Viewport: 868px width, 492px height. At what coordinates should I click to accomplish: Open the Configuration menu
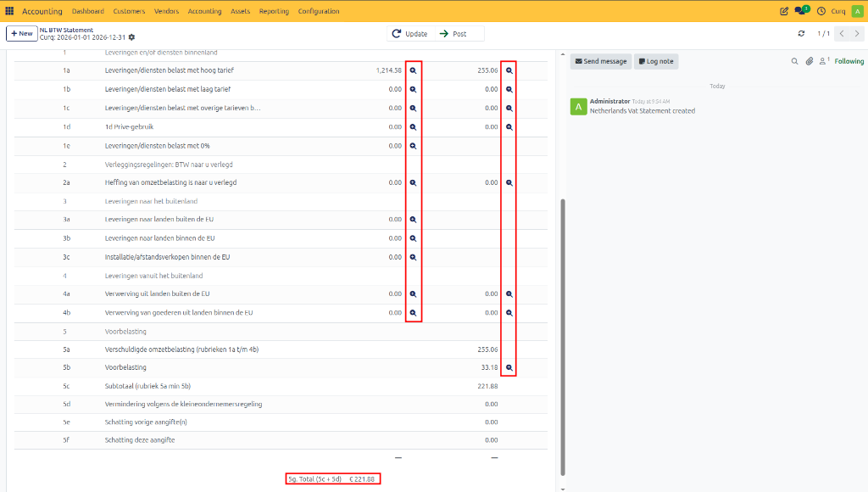(319, 11)
